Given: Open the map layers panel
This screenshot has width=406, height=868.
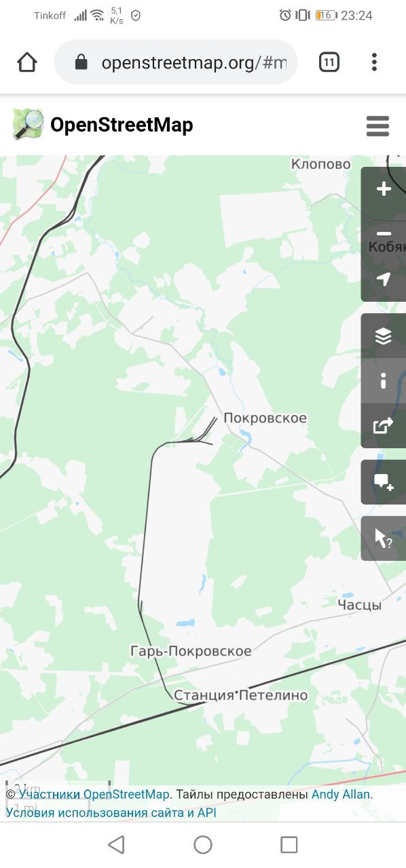Looking at the screenshot, I should [384, 336].
